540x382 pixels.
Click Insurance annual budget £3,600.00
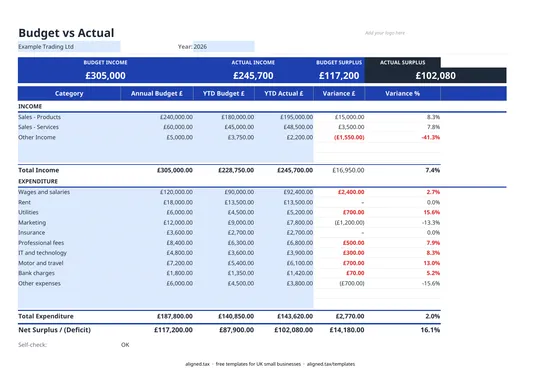click(179, 233)
